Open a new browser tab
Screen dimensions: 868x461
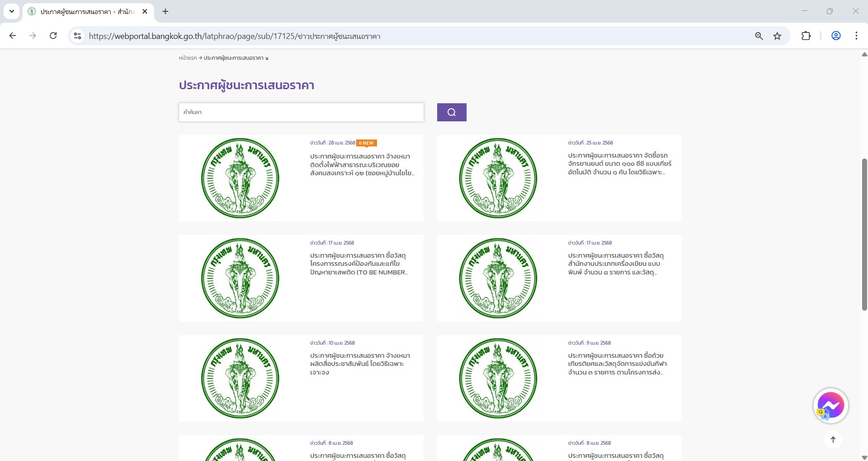click(165, 11)
